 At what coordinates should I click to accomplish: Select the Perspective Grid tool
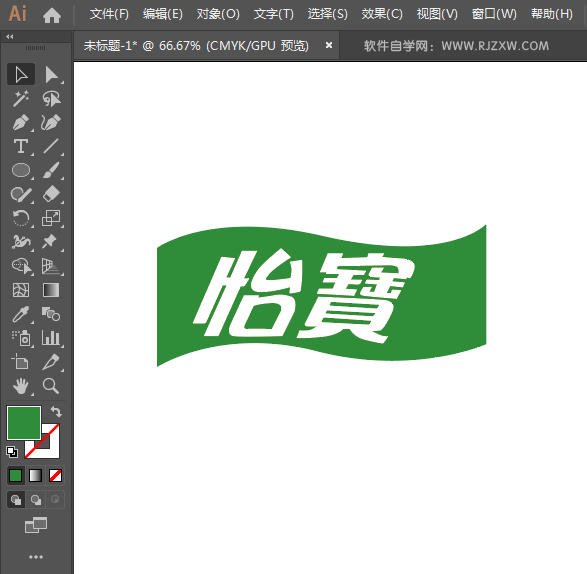(x=51, y=266)
